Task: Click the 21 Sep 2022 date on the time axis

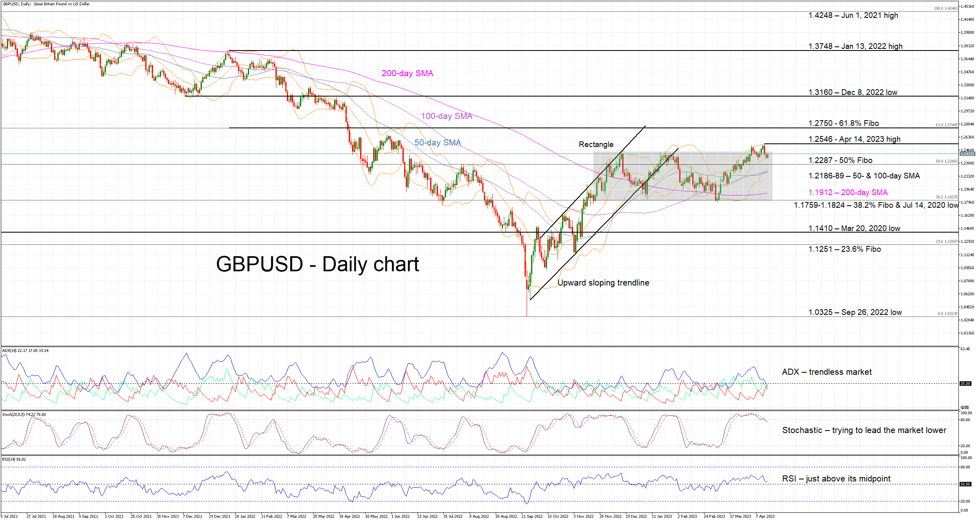Action: tap(532, 517)
